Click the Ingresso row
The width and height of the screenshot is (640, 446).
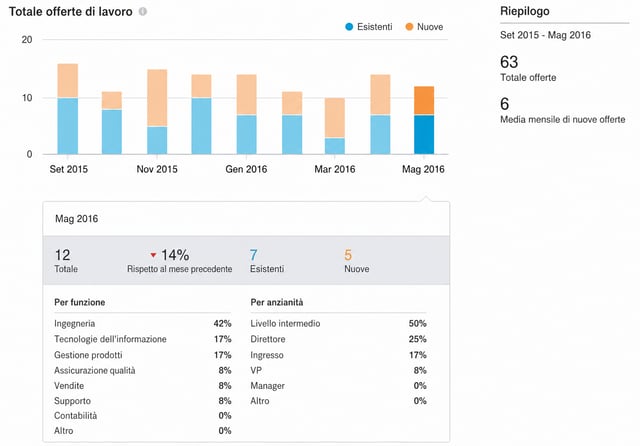[338, 355]
